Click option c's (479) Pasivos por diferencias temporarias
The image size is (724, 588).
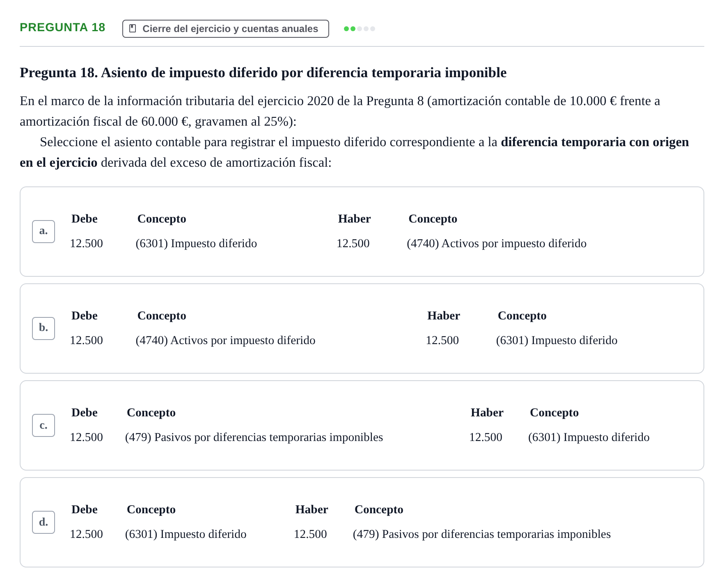[x=254, y=437]
